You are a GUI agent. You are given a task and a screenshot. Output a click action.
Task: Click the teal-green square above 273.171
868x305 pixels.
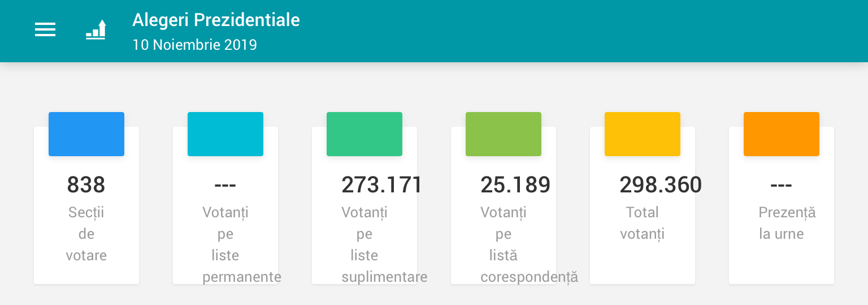coord(364,134)
